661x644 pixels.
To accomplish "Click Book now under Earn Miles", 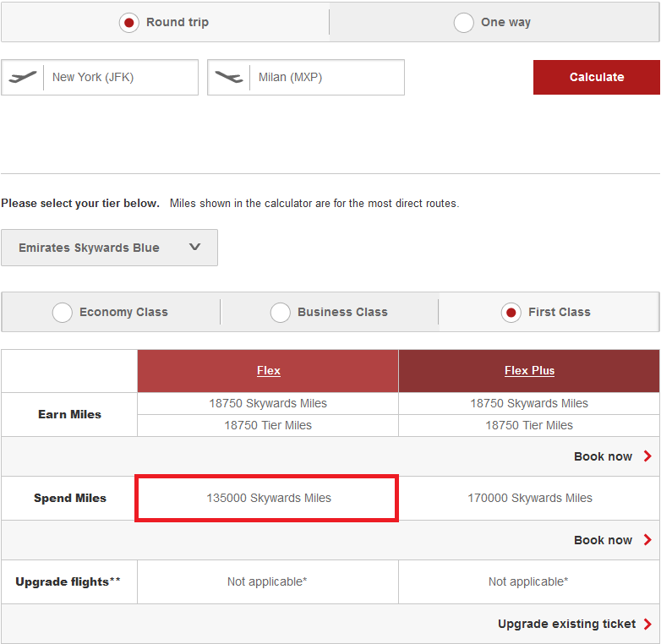I will pyautogui.click(x=603, y=456).
